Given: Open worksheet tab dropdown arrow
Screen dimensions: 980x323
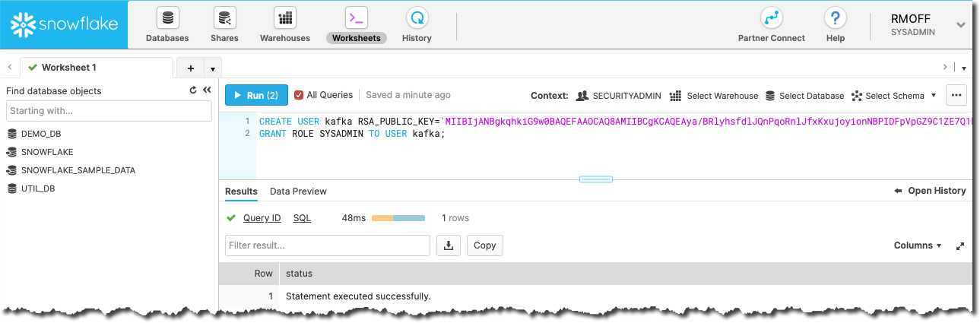Looking at the screenshot, I should [x=212, y=68].
